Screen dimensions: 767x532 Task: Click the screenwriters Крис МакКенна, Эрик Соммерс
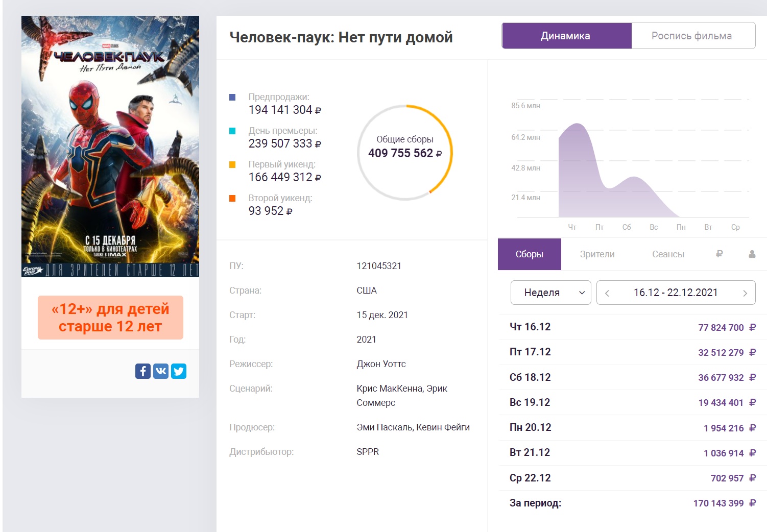coord(402,396)
